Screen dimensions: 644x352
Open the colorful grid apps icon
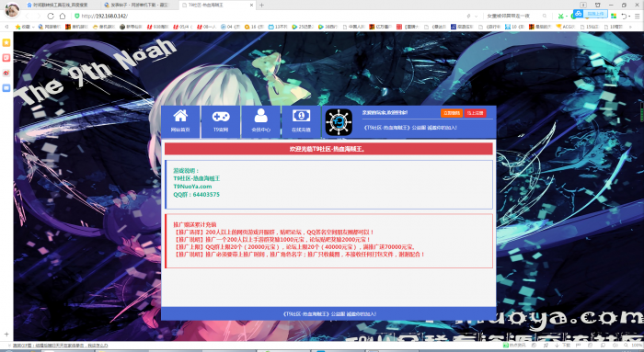(614, 16)
